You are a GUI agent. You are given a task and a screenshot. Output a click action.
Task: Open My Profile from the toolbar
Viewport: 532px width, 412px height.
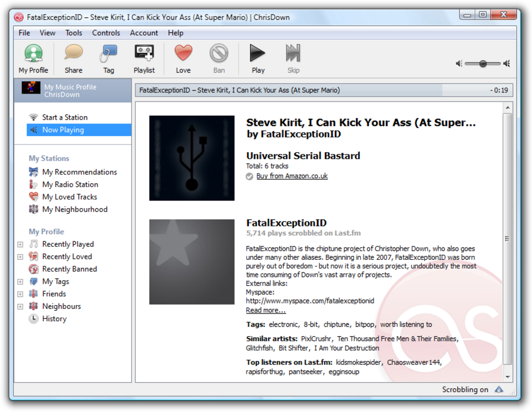pyautogui.click(x=33, y=58)
